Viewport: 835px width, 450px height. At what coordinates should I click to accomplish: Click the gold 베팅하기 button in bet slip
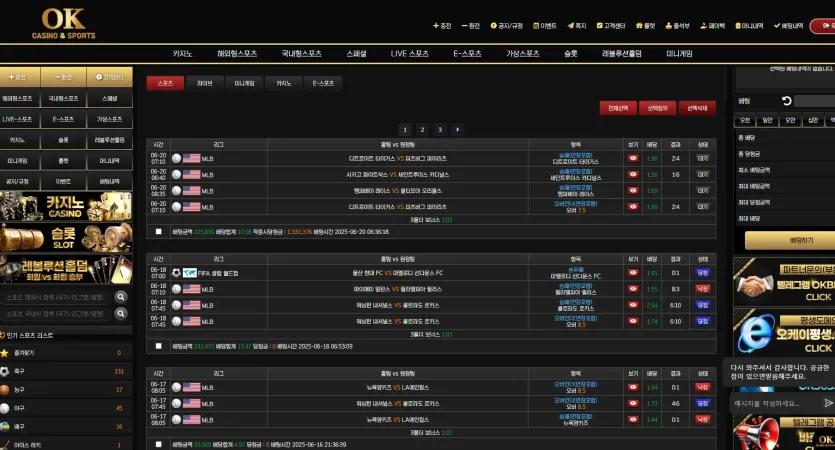tap(790, 241)
